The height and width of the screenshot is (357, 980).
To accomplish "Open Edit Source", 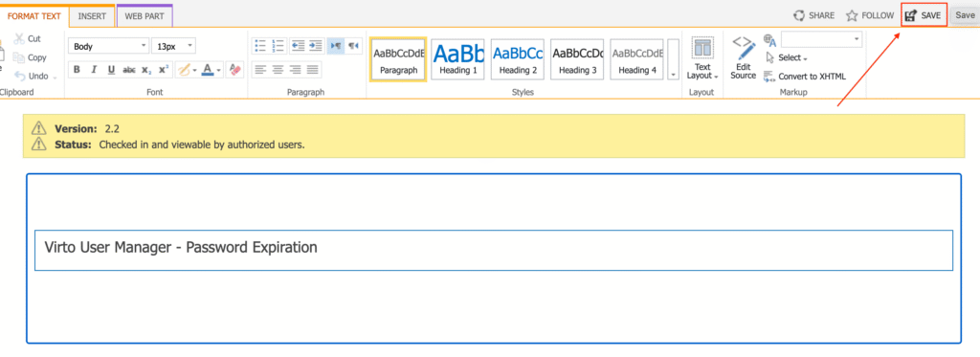I will point(743,58).
